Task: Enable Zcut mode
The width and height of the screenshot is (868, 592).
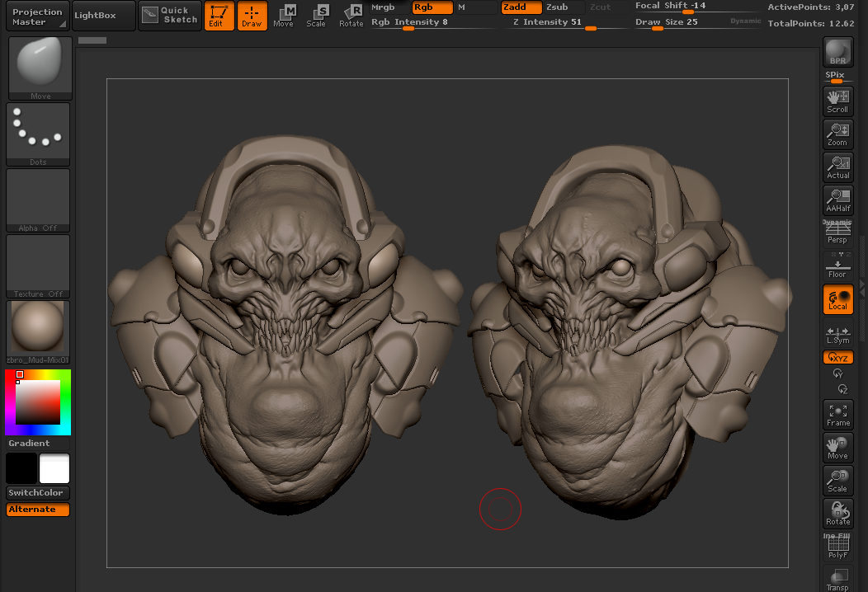Action: 606,7
